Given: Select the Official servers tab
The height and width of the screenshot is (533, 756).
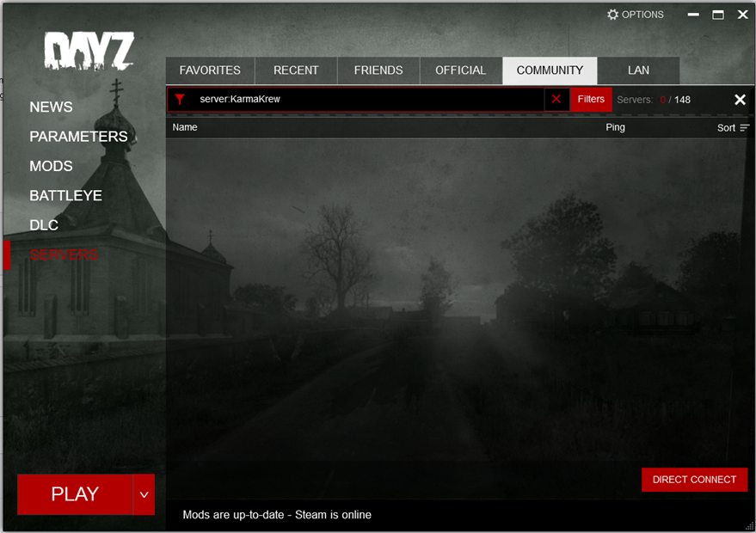Looking at the screenshot, I should coord(460,70).
